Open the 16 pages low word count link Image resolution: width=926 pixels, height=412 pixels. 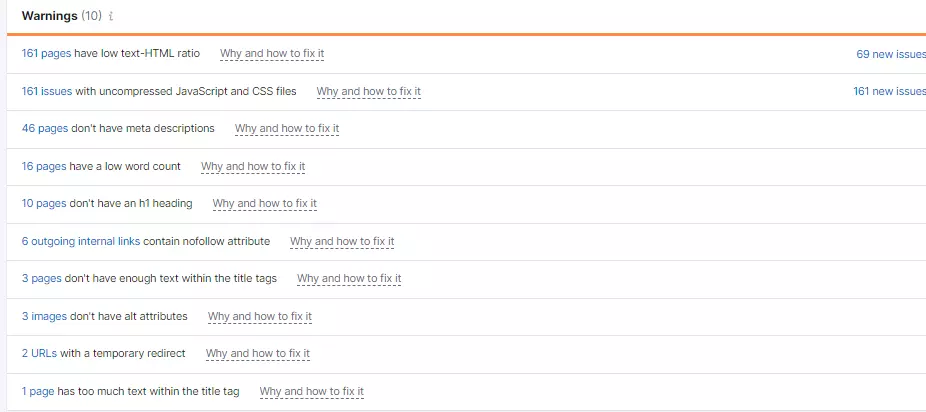tap(44, 166)
